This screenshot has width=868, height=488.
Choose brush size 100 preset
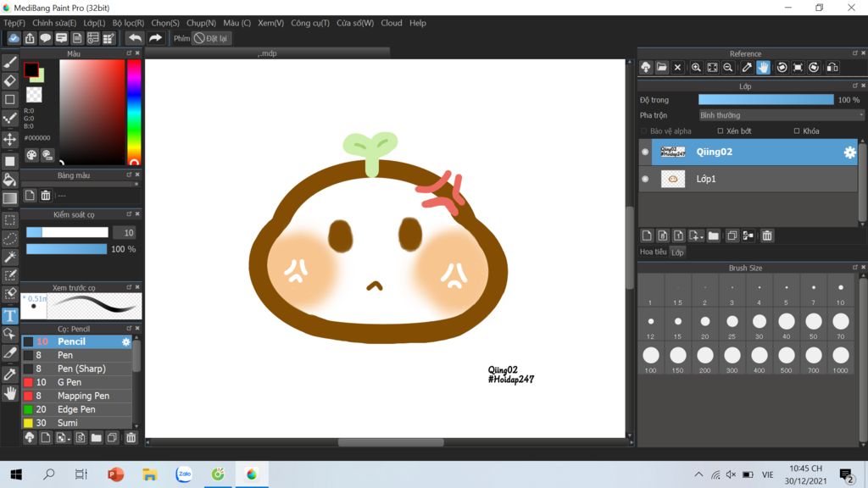pos(650,358)
